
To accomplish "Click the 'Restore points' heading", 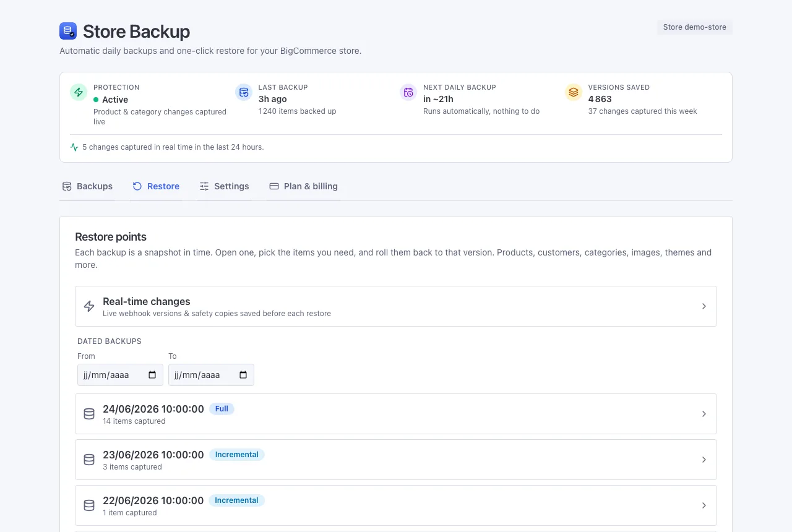I will click(111, 237).
